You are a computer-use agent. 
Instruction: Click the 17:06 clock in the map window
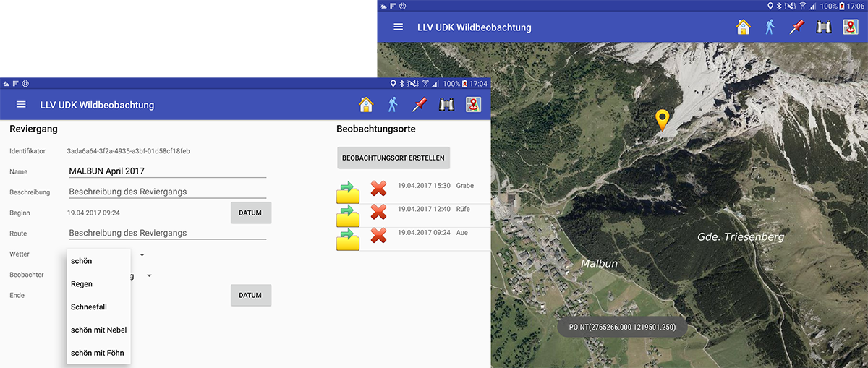click(857, 6)
